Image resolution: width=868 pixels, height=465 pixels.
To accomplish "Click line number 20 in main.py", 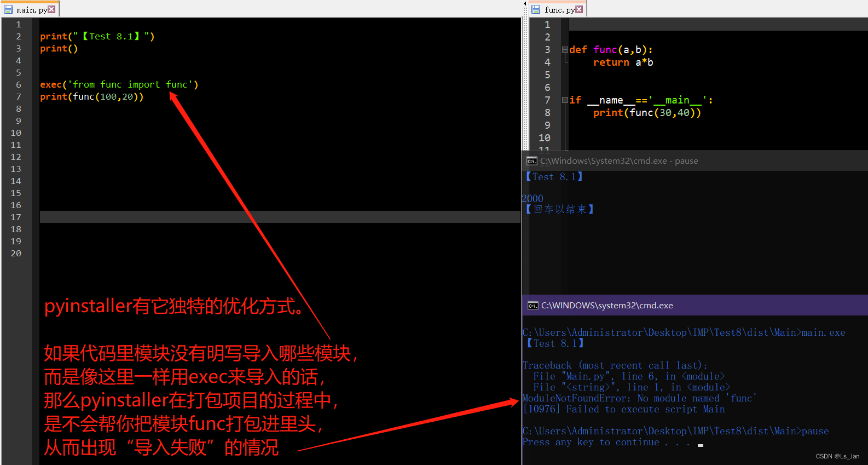I will (x=16, y=254).
